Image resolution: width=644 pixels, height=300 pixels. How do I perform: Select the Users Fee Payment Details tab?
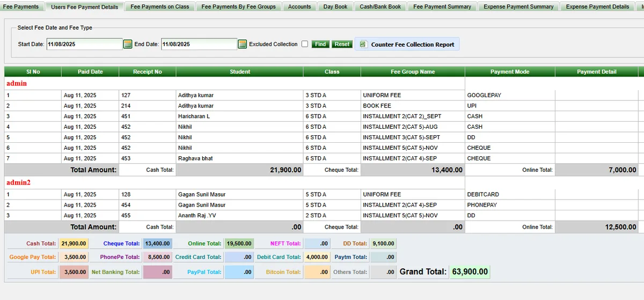(85, 6)
